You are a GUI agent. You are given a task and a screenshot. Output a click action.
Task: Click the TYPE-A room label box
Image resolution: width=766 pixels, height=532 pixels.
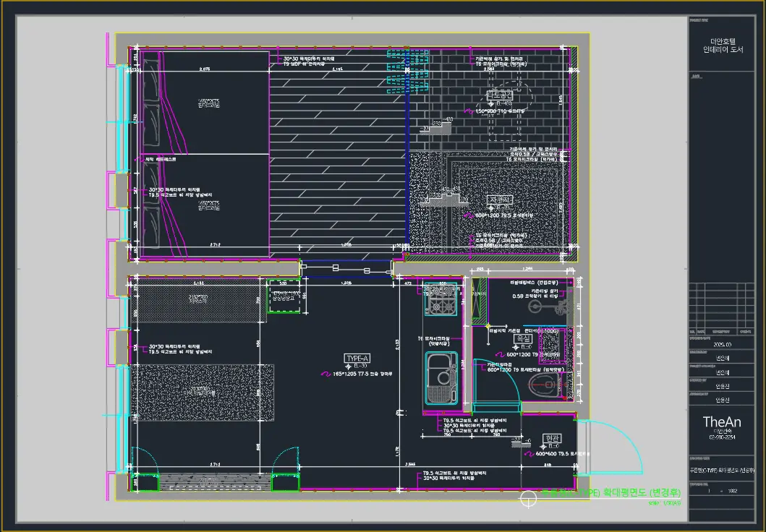click(x=357, y=359)
